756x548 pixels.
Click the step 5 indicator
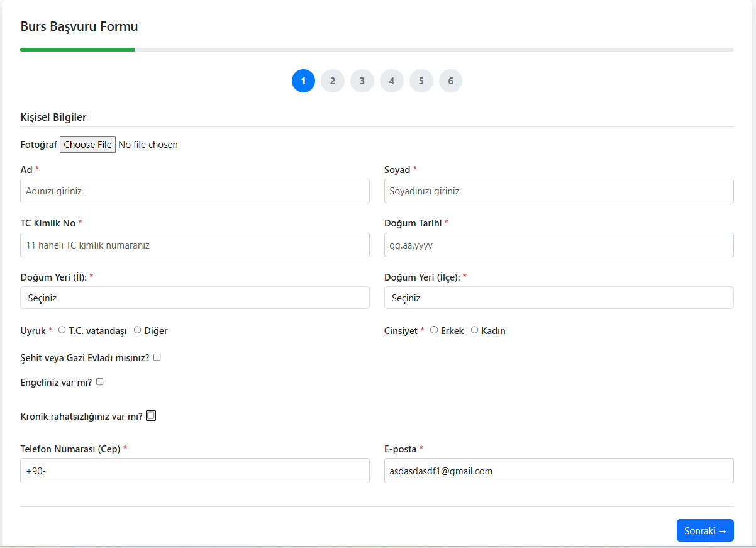click(x=421, y=81)
